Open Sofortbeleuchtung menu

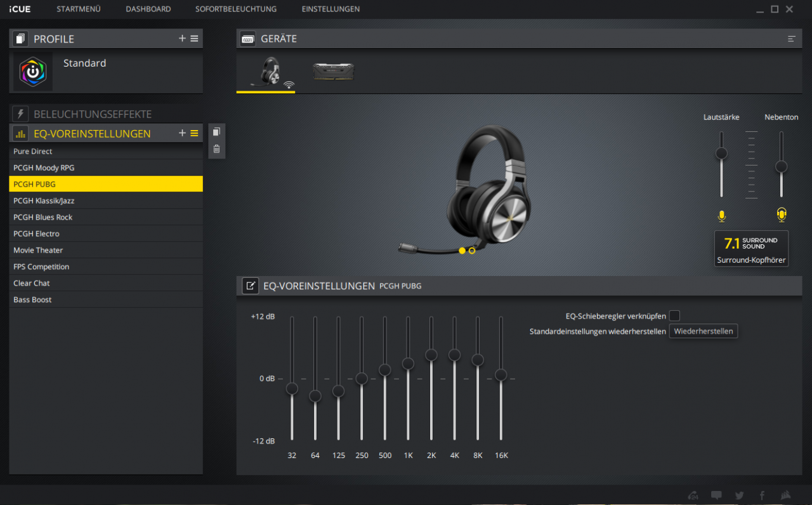[236, 9]
